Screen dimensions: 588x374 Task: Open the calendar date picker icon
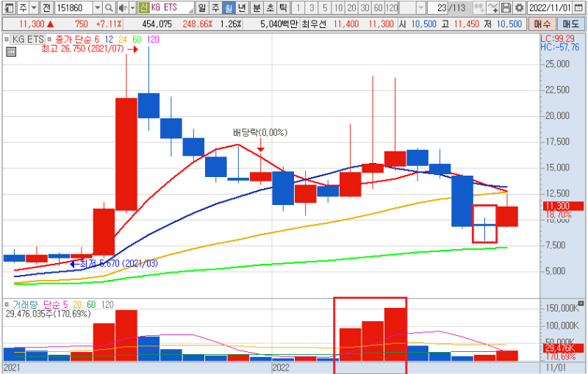click(579, 7)
